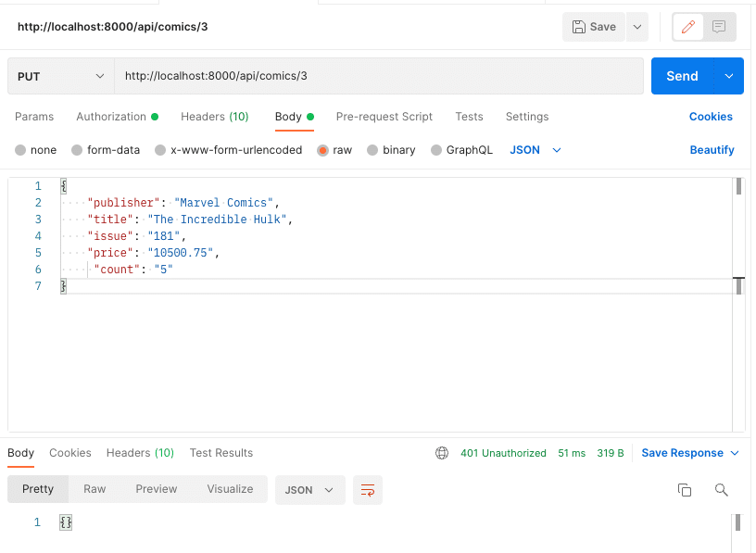Search the response with the magnifier icon
The height and width of the screenshot is (553, 756).
[x=722, y=490]
